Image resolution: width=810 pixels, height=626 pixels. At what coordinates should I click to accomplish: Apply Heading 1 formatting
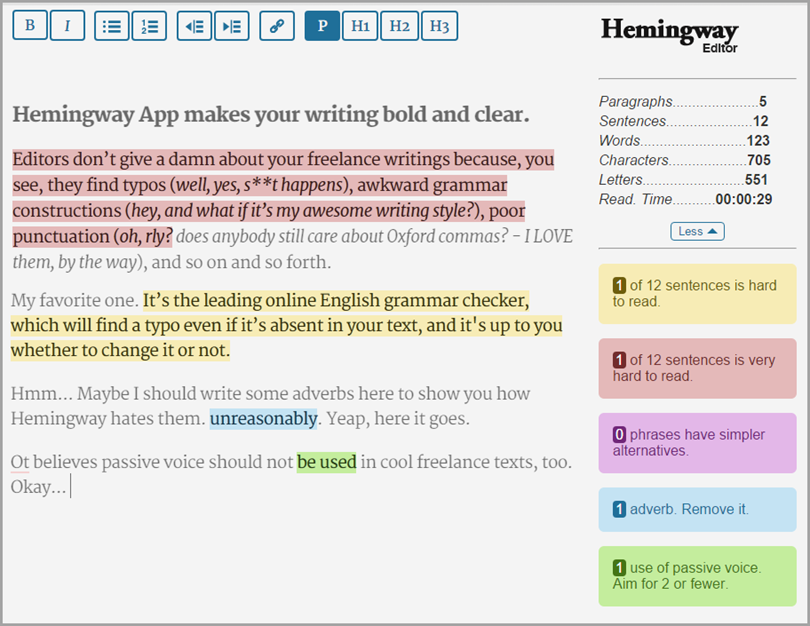(x=360, y=25)
